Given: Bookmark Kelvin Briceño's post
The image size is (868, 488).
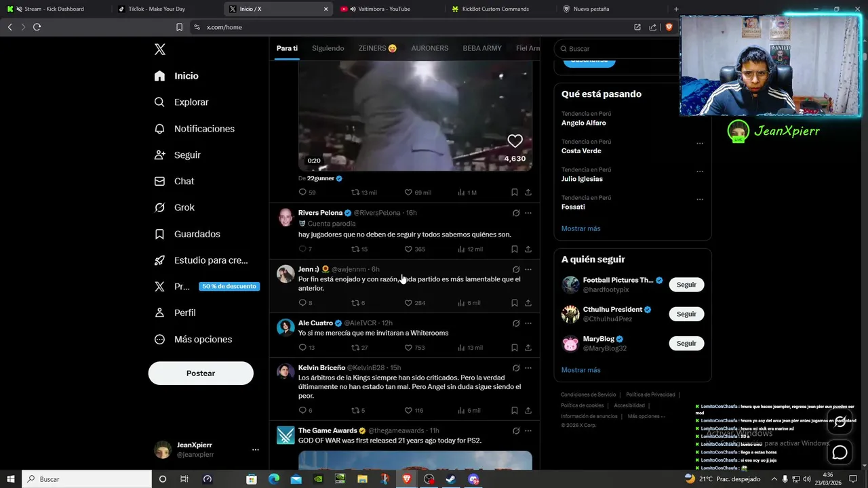Looking at the screenshot, I should pos(515,411).
